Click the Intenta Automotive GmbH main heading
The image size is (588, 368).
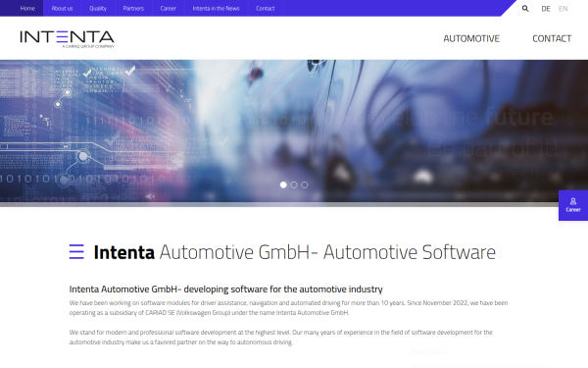click(x=294, y=252)
